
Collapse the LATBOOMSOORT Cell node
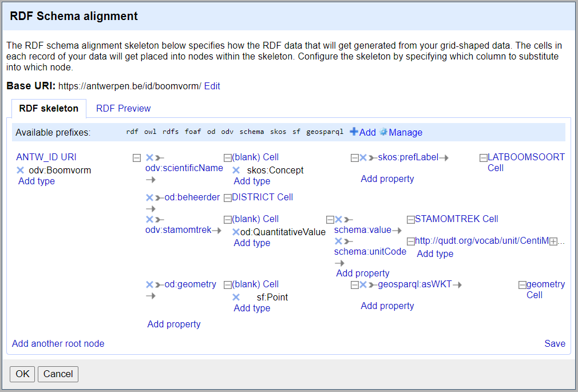483,158
